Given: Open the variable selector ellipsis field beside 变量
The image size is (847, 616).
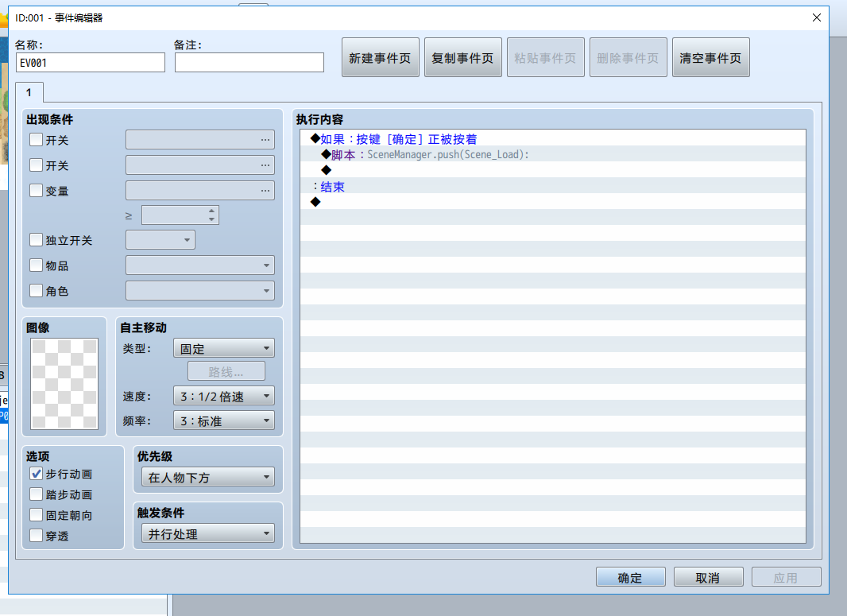Looking at the screenshot, I should point(200,190).
